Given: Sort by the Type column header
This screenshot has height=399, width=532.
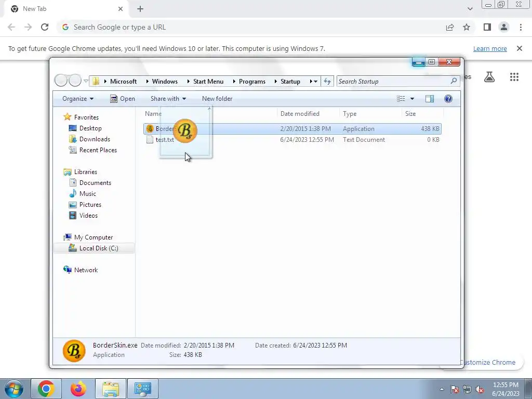Looking at the screenshot, I should tap(370, 114).
